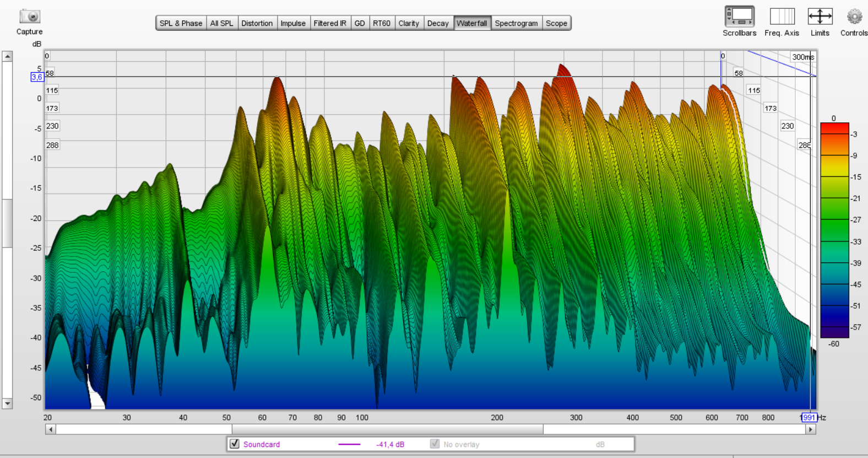Click the "200" frequency axis label

click(497, 417)
